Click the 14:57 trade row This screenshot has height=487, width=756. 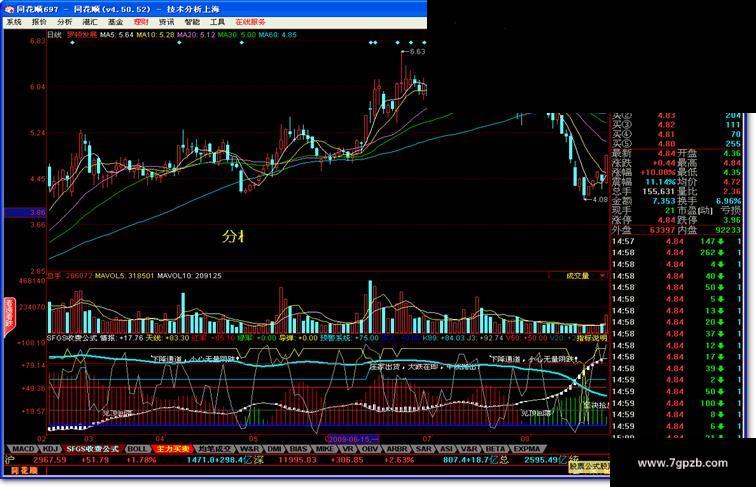[x=676, y=241]
